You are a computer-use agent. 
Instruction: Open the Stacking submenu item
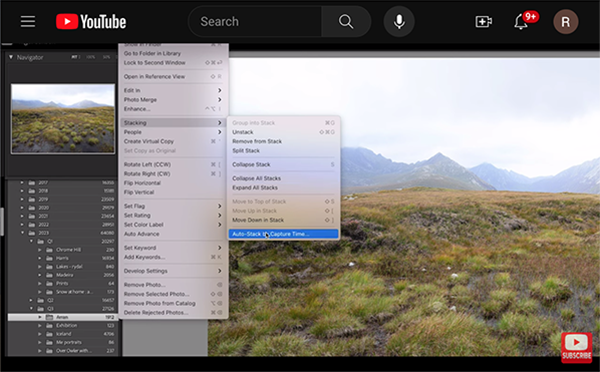[173, 123]
